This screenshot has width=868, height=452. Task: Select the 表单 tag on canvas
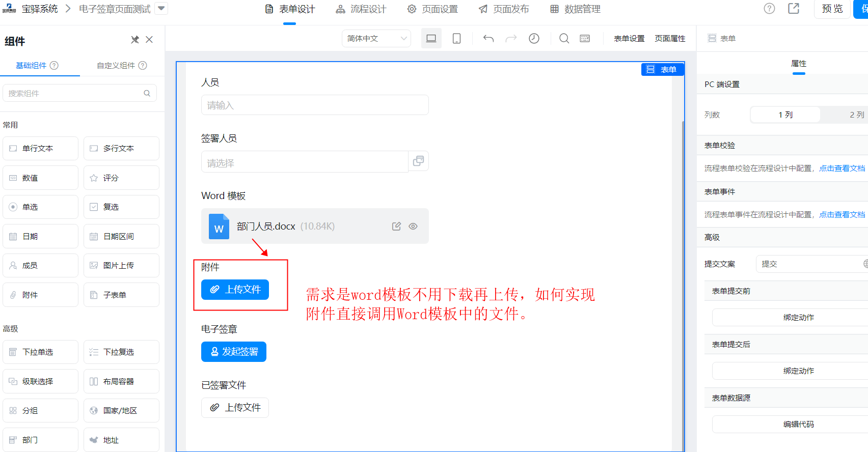662,69
